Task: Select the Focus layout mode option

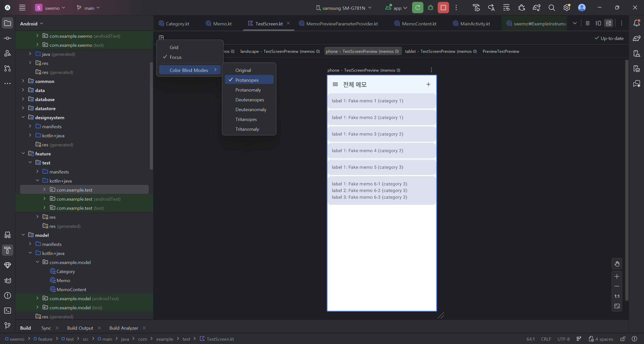Action: (176, 57)
